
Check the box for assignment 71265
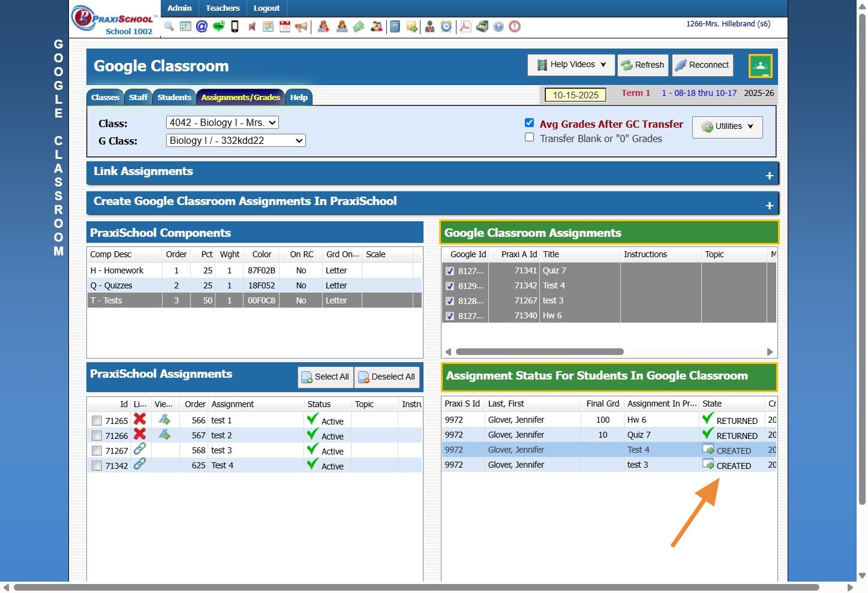pos(97,421)
